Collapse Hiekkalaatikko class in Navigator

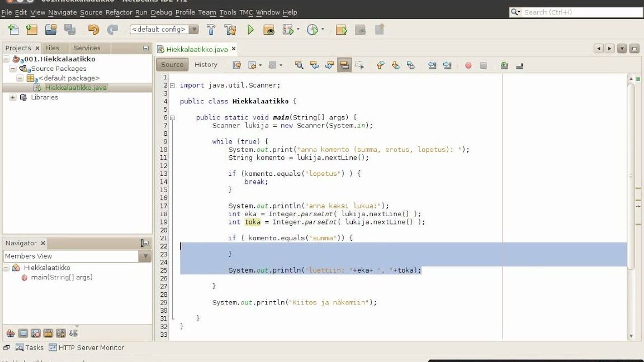pos(6,268)
